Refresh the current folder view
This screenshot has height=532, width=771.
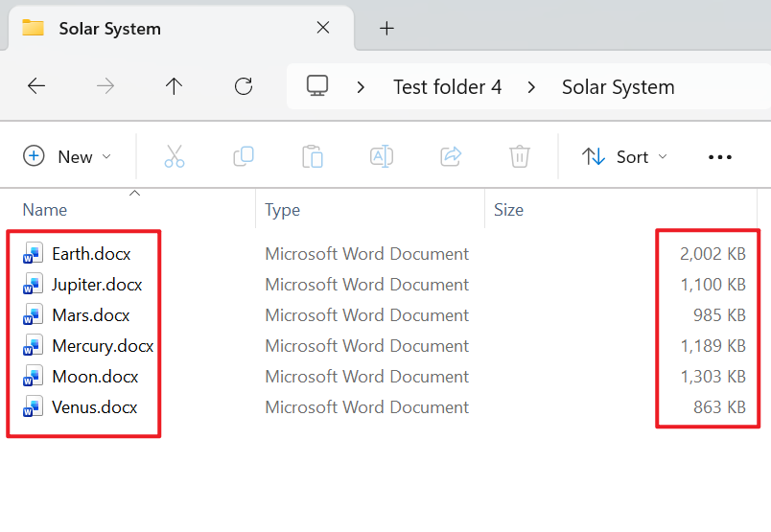pyautogui.click(x=244, y=86)
